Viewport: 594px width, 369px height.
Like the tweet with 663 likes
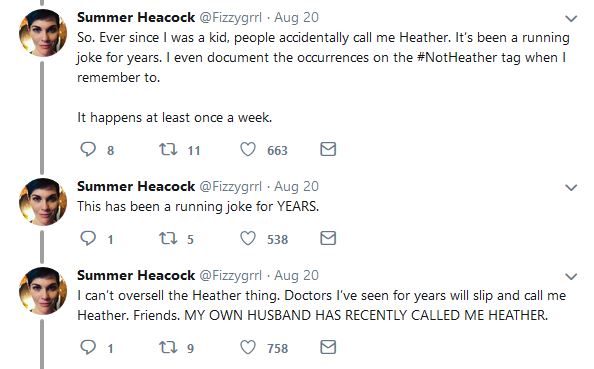[x=248, y=149]
